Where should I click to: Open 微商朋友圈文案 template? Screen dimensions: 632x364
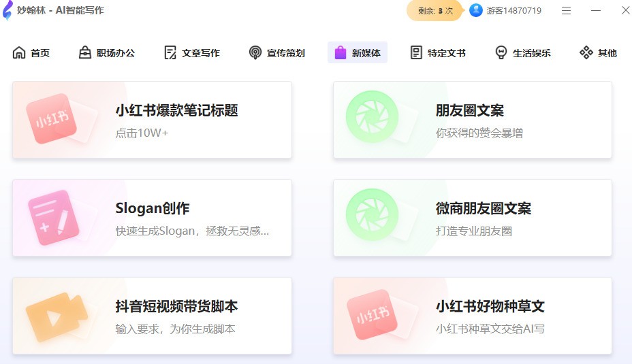click(x=473, y=218)
